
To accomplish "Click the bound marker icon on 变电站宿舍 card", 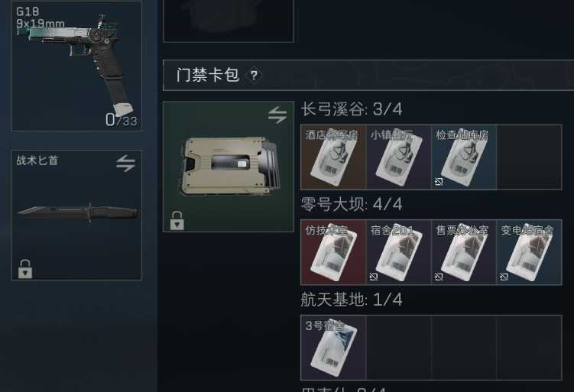I will click(x=504, y=277).
